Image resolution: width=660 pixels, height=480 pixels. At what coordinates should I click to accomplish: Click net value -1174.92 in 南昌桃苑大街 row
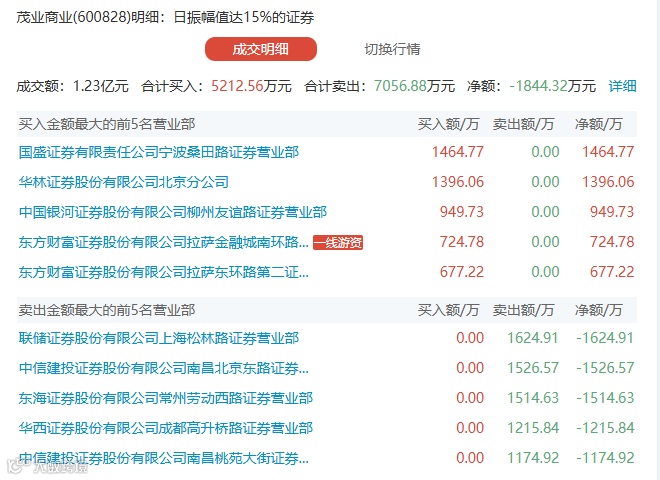point(605,458)
